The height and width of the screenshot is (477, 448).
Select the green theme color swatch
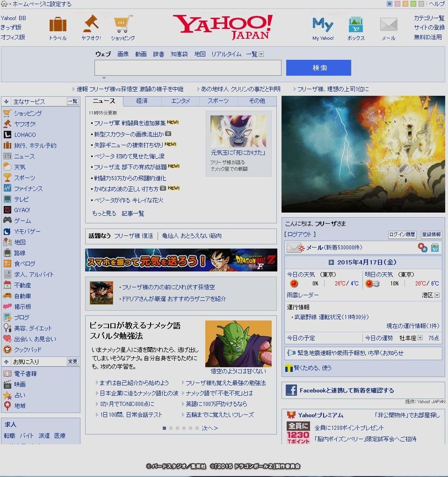click(413, 4)
